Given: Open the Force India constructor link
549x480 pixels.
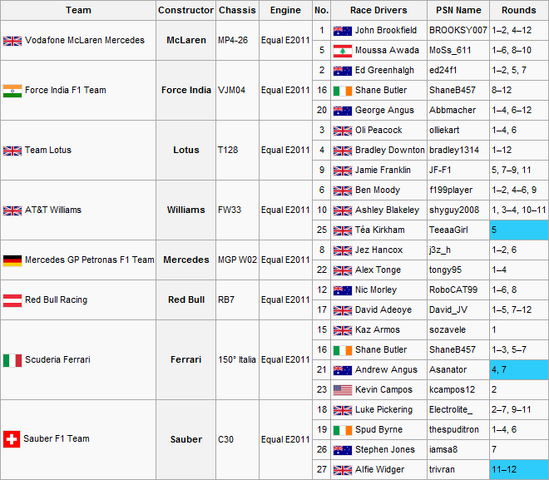Looking at the screenshot, I should coord(186,90).
